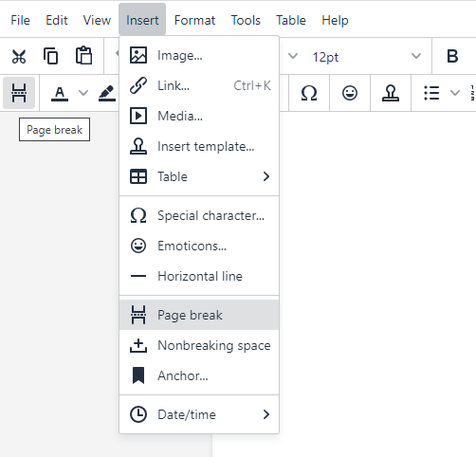Apply text color with the underlined A icon
The height and width of the screenshot is (457, 476).
click(60, 94)
